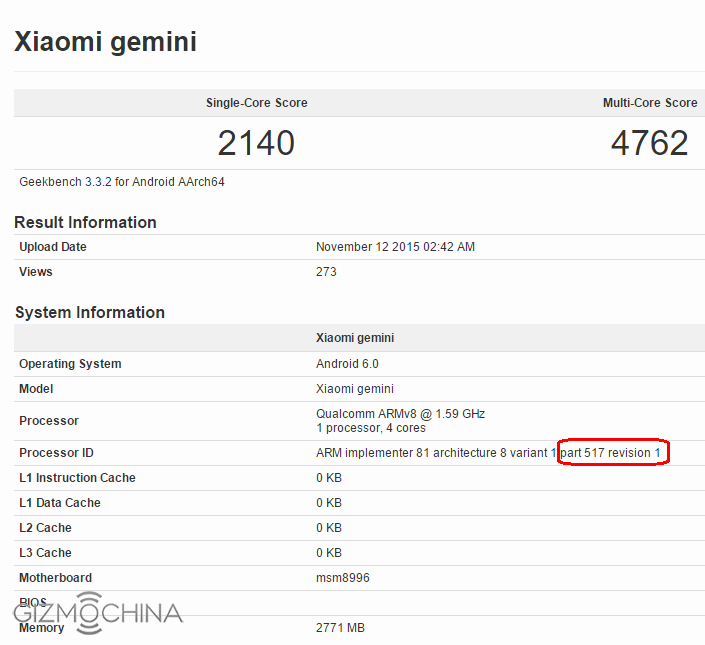The height and width of the screenshot is (645, 705).
Task: Select '0 KB' in L1 Data Cache row
Action: (329, 503)
